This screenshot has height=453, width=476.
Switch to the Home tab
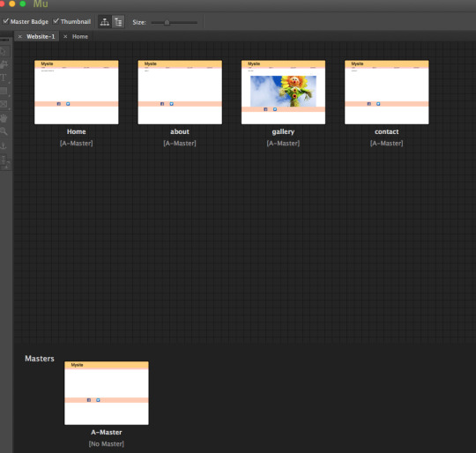click(x=80, y=36)
